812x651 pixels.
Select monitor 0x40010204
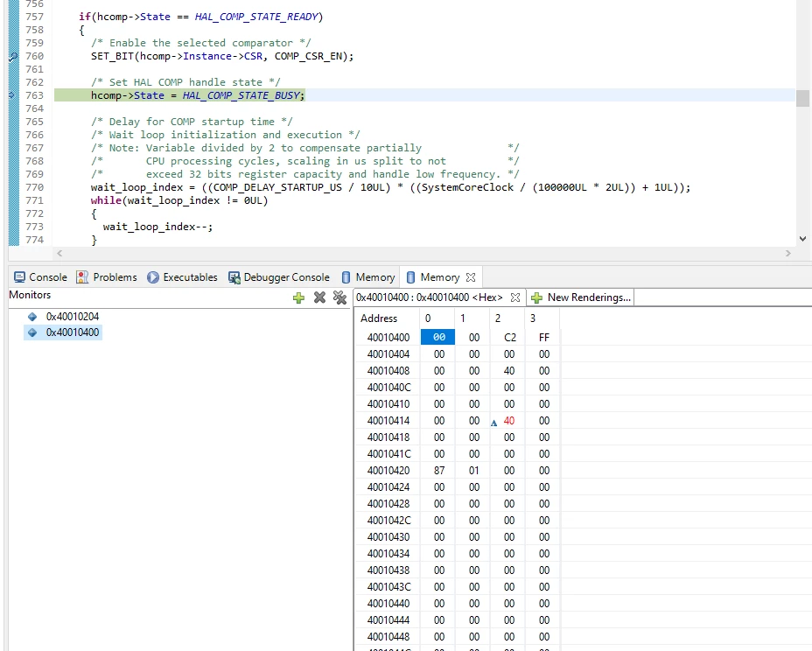click(72, 317)
